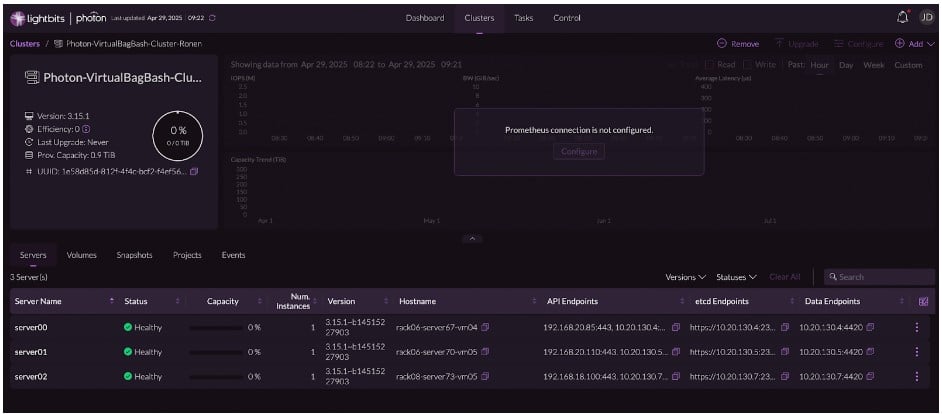The width and height of the screenshot is (942, 414).
Task: Click the Lightbits Photon logo
Action: click(x=58, y=18)
